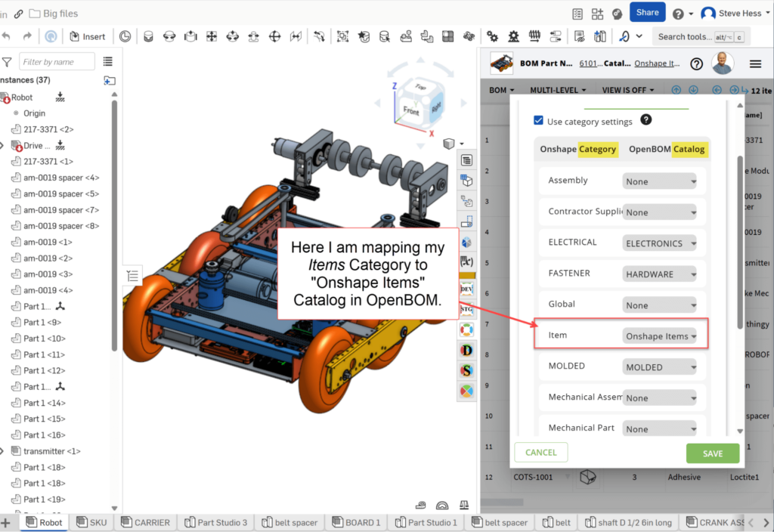
Task: Click the filter funnel icon
Action: (7, 62)
